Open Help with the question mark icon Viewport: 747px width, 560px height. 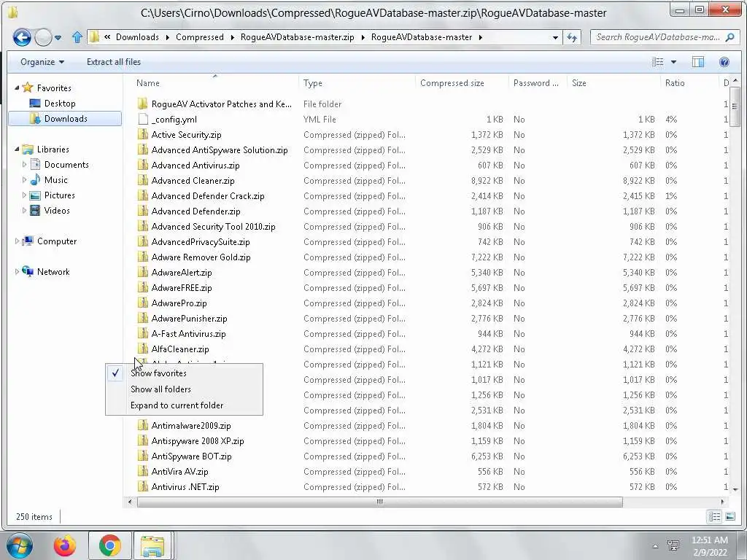(724, 62)
